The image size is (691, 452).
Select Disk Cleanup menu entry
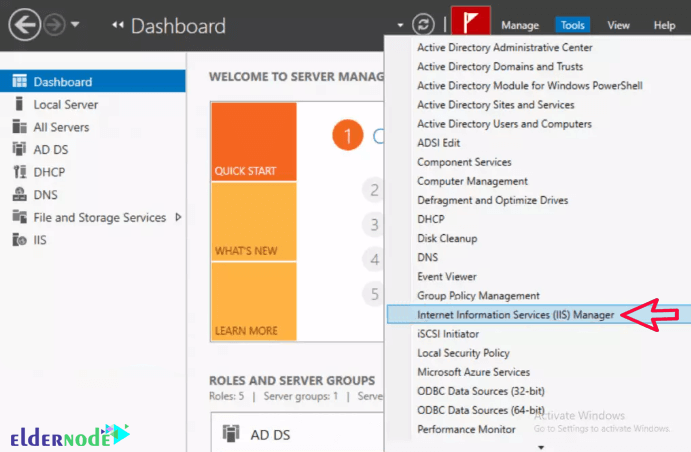pos(447,238)
